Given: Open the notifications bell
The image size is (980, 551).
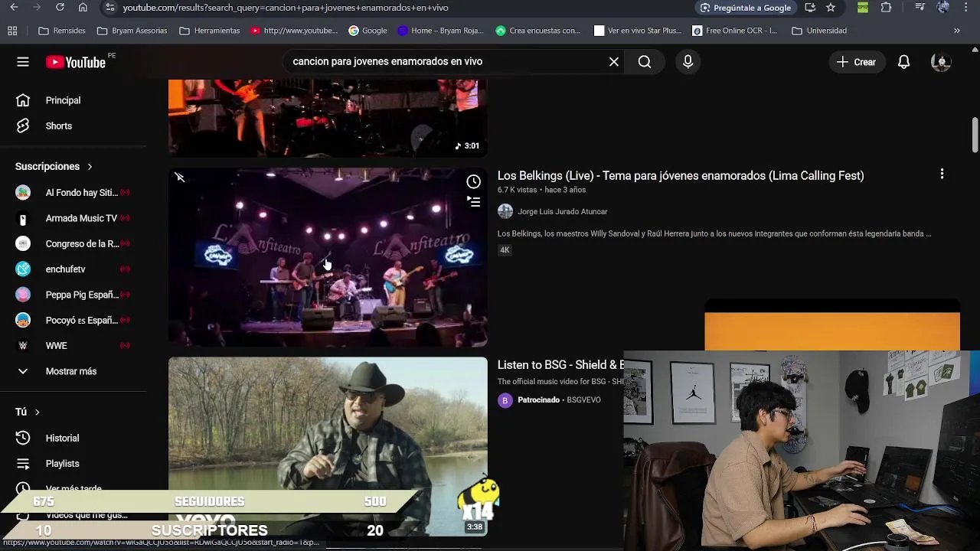Looking at the screenshot, I should coord(904,62).
